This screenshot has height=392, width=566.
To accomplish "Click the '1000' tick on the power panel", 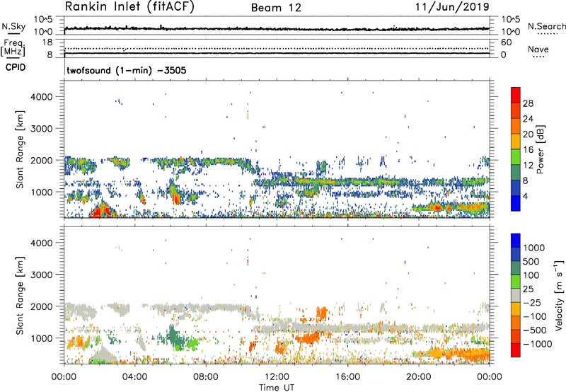I will [42, 192].
